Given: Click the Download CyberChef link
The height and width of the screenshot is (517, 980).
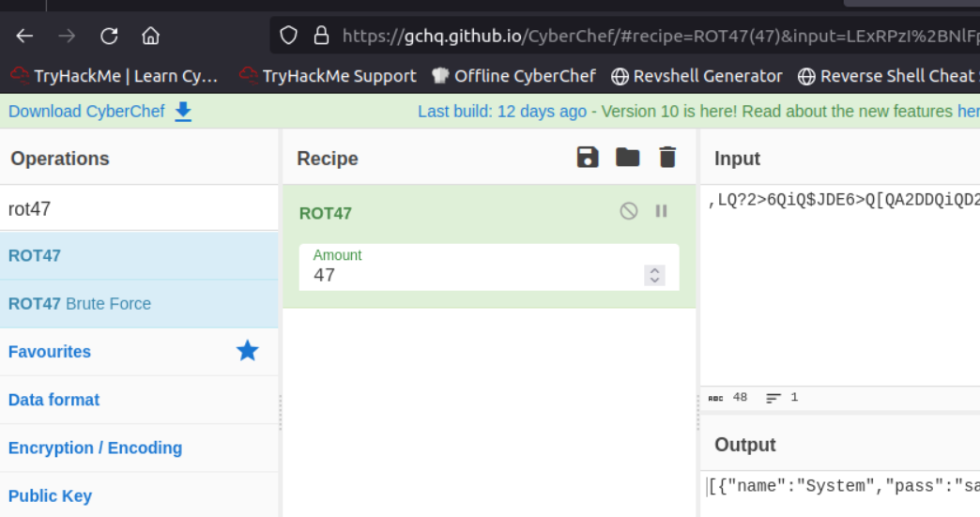Looking at the screenshot, I should pyautogui.click(x=85, y=112).
